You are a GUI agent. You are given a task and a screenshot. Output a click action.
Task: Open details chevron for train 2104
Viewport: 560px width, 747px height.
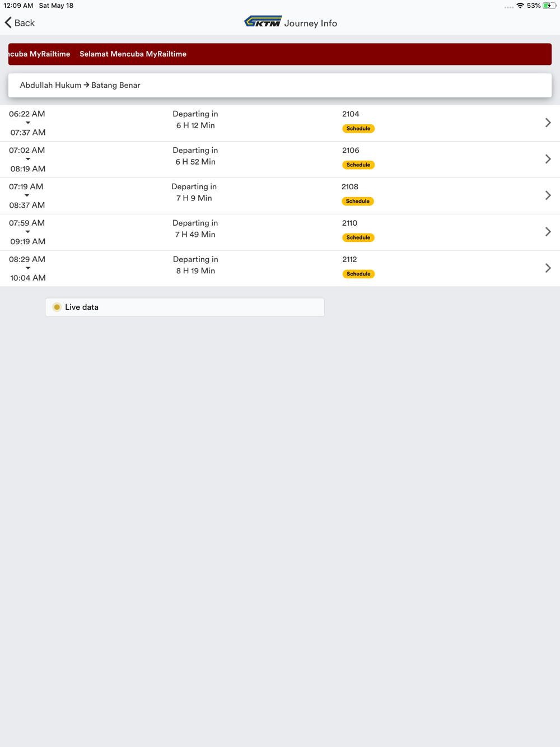548,123
